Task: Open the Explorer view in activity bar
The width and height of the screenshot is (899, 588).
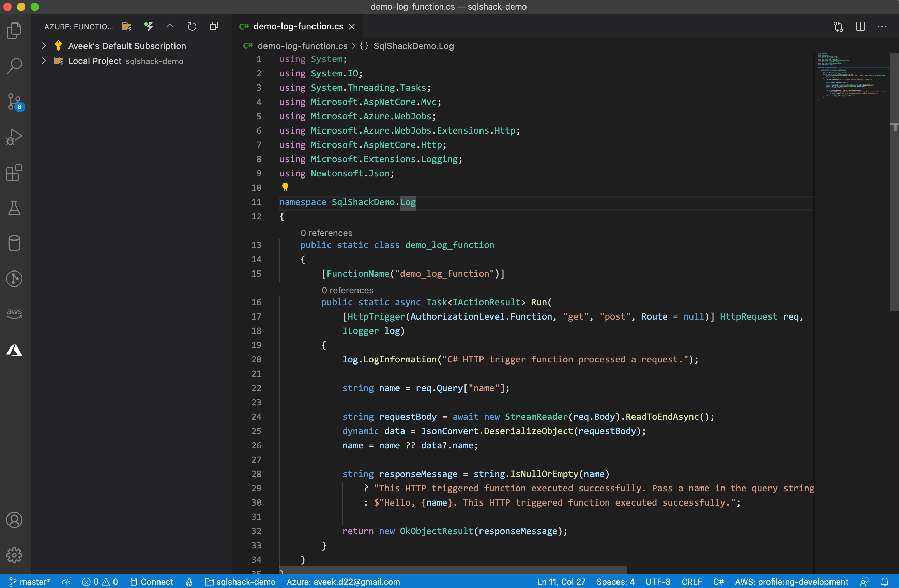Action: tap(14, 31)
